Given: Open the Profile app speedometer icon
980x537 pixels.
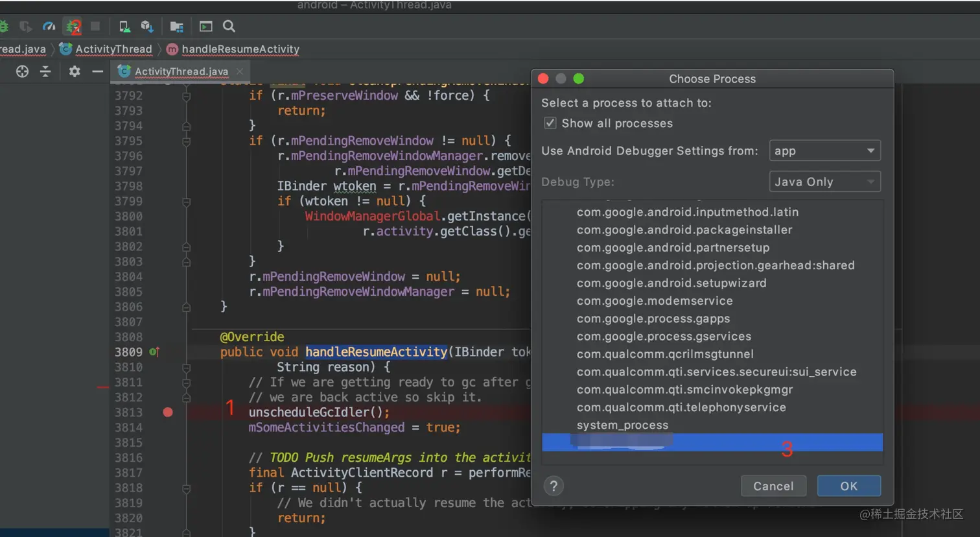Looking at the screenshot, I should pyautogui.click(x=49, y=27).
